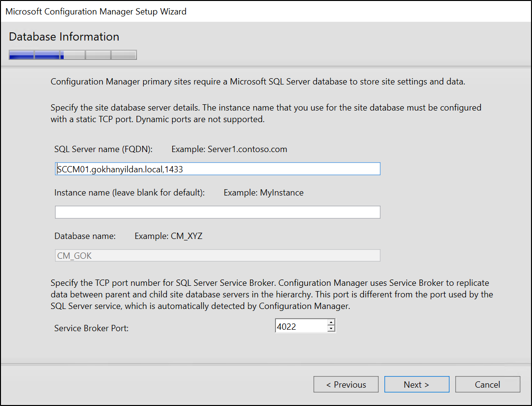The image size is (532, 406).
Task: Cancel the setup wizard
Action: 488,384
